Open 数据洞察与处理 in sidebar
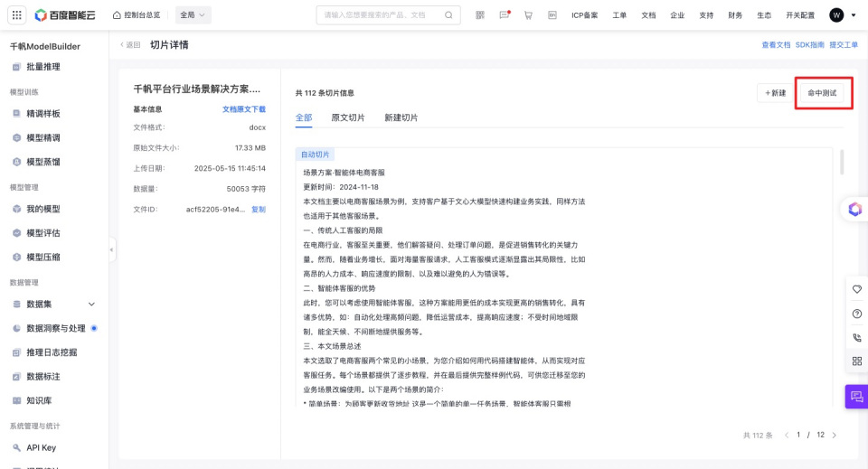Viewport: 868px width, 469px height. coord(54,329)
